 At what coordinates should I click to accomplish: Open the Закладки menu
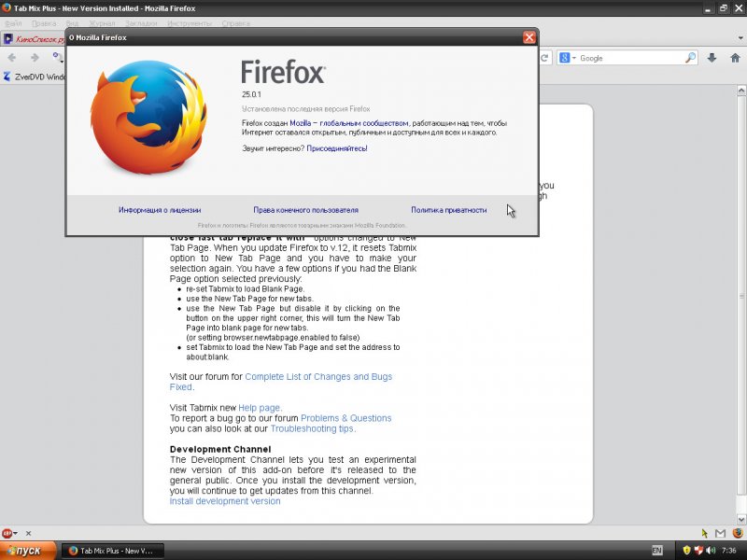coord(141,22)
